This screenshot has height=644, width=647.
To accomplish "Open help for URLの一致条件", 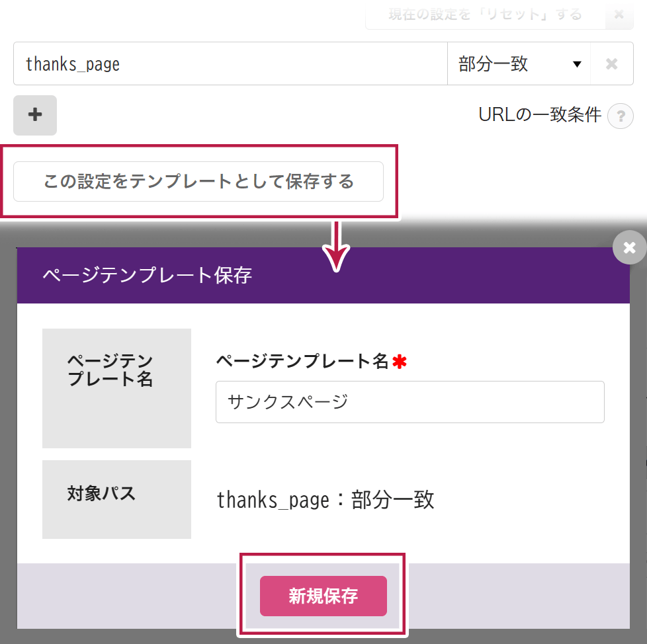I will (x=620, y=117).
